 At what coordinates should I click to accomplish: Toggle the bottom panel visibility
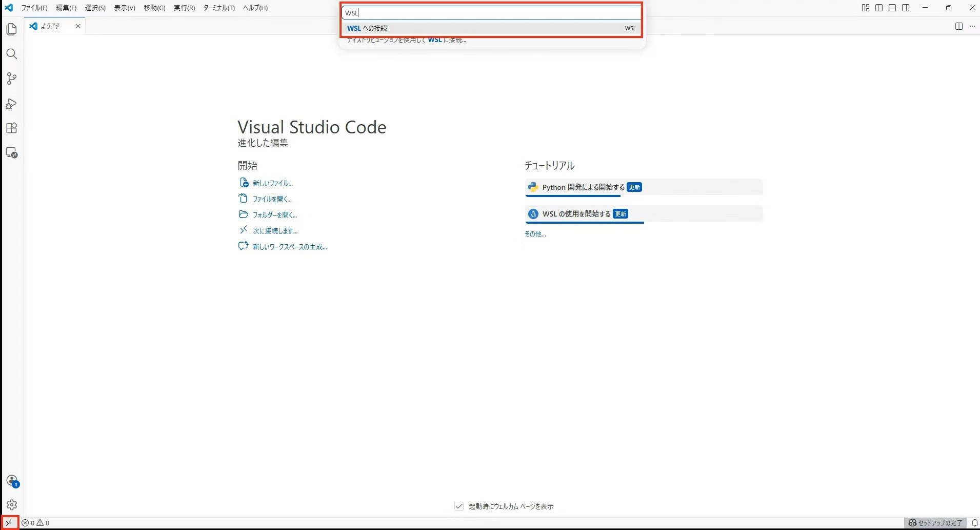coord(892,8)
